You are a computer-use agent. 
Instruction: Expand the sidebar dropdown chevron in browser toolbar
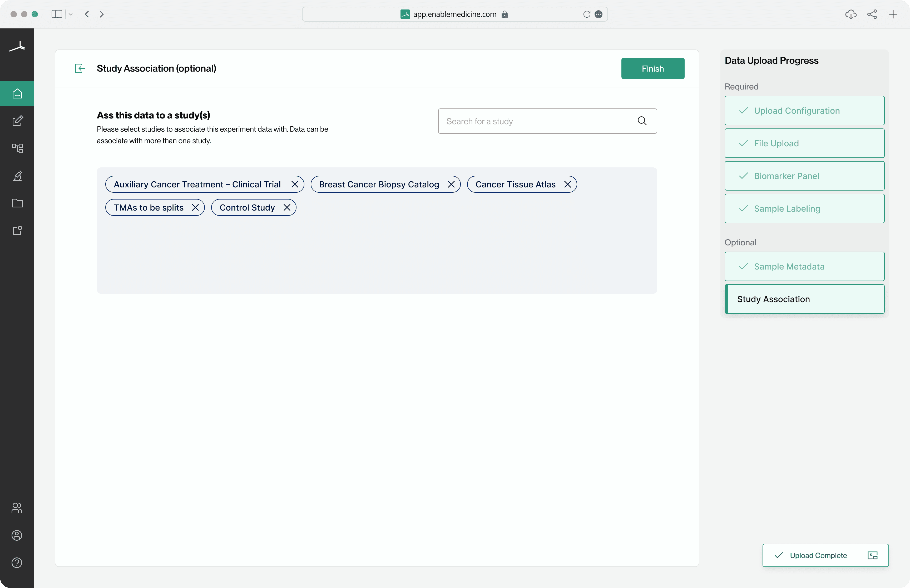pyautogui.click(x=71, y=14)
